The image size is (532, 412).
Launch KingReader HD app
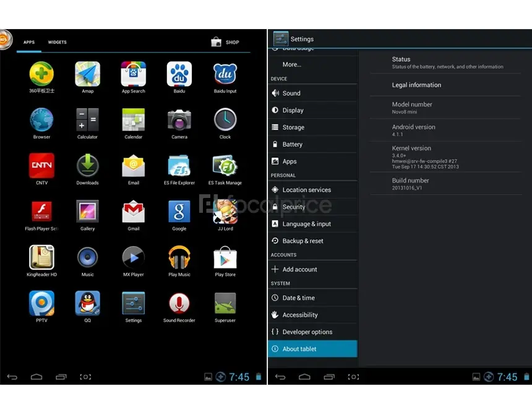[x=41, y=257]
